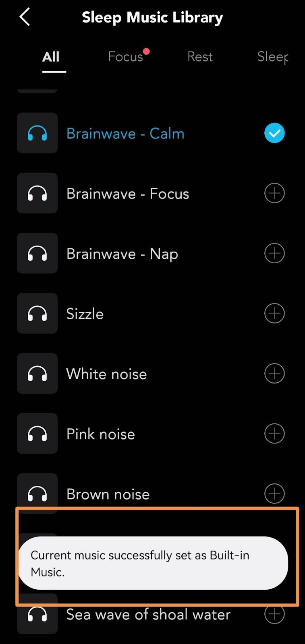This screenshot has width=305, height=644.
Task: Tap the Sizzle headphone icon
Action: (x=37, y=314)
